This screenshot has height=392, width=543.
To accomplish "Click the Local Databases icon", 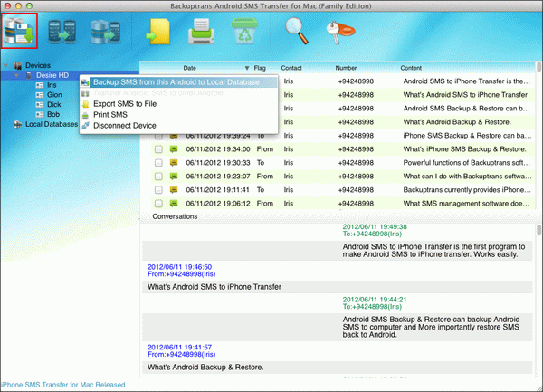I will point(18,124).
